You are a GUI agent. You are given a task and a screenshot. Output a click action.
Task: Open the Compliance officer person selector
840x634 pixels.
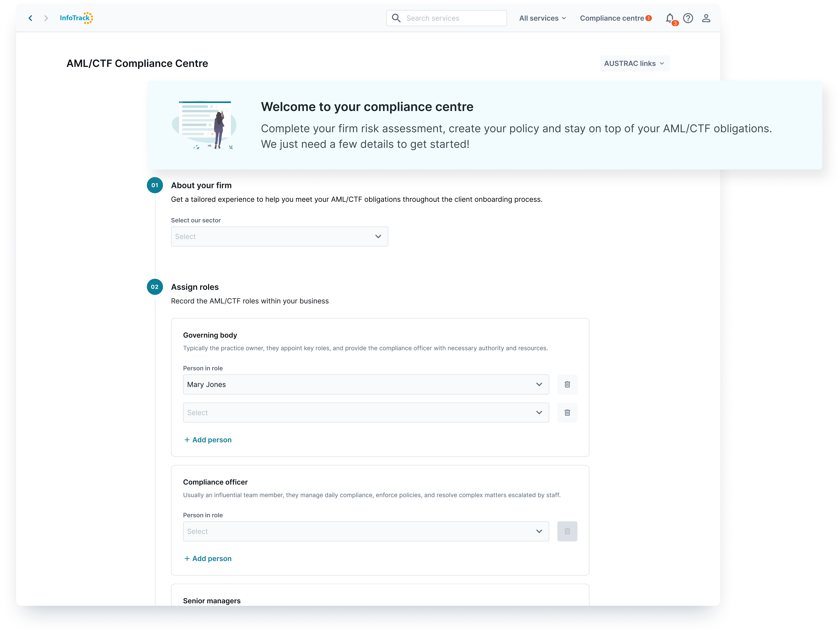[x=365, y=531]
